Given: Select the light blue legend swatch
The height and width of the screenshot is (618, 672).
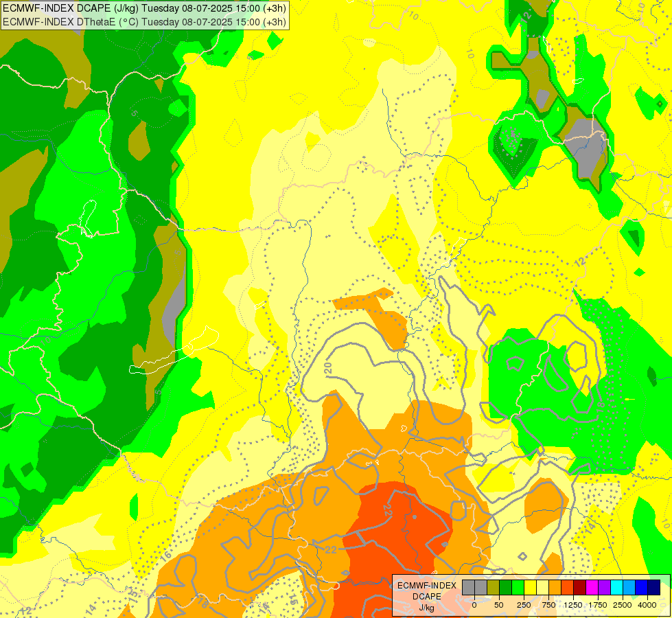Looking at the screenshot, I should coord(629,587).
